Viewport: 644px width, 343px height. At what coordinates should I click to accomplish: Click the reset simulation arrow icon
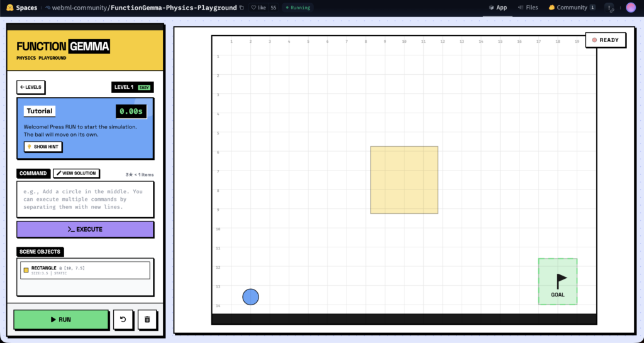pos(123,320)
